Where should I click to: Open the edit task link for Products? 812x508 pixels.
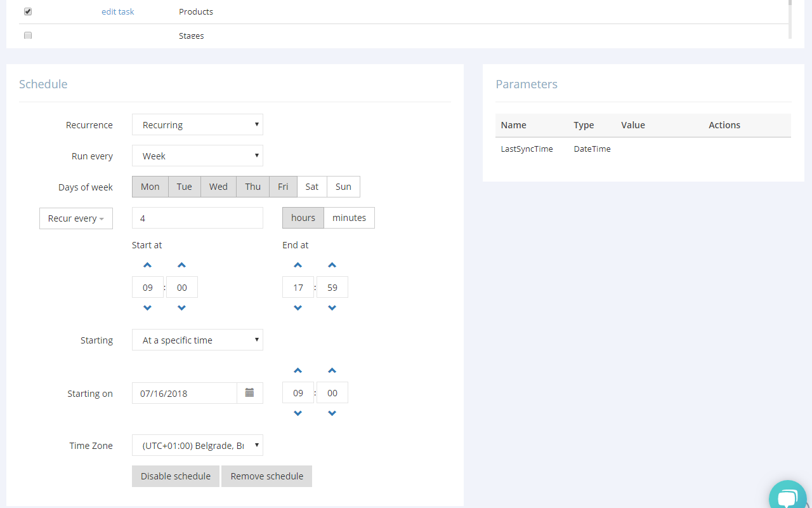(x=118, y=11)
